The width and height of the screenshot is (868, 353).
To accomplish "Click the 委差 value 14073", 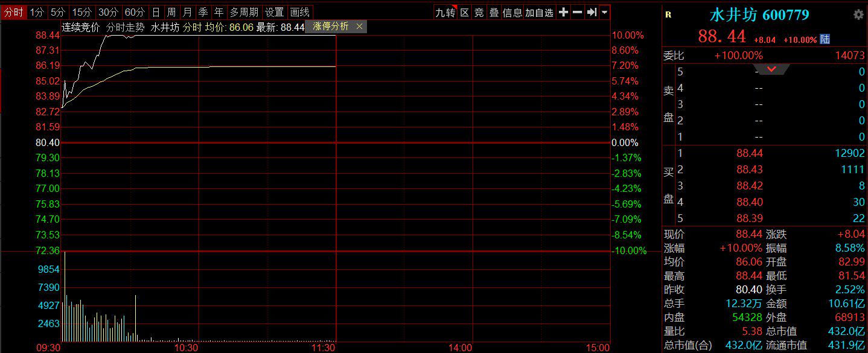I will 850,56.
